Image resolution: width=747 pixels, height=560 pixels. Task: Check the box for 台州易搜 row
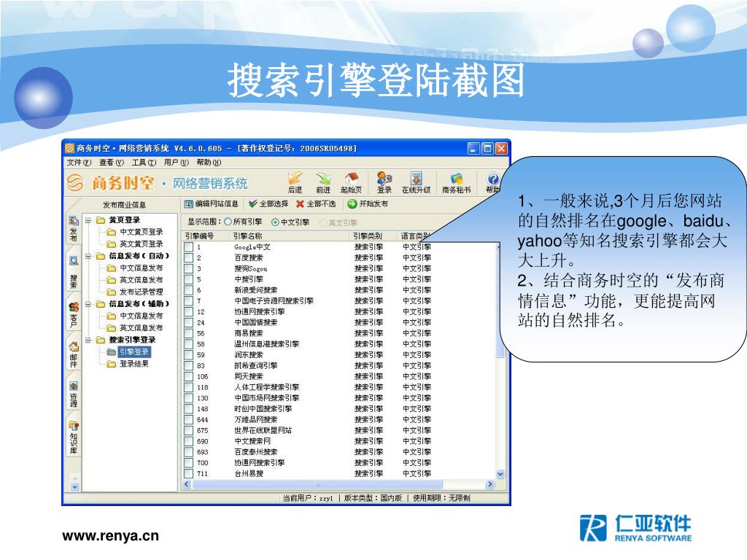(189, 474)
